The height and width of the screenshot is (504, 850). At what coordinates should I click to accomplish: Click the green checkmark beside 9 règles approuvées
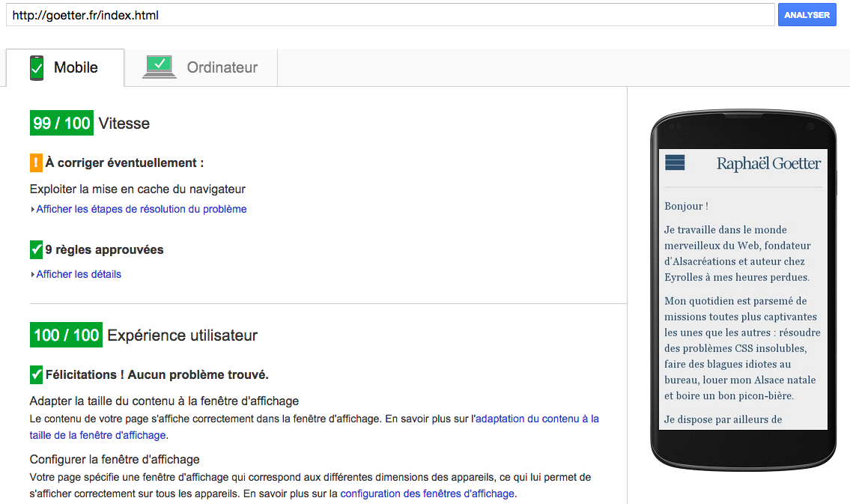pyautogui.click(x=36, y=249)
